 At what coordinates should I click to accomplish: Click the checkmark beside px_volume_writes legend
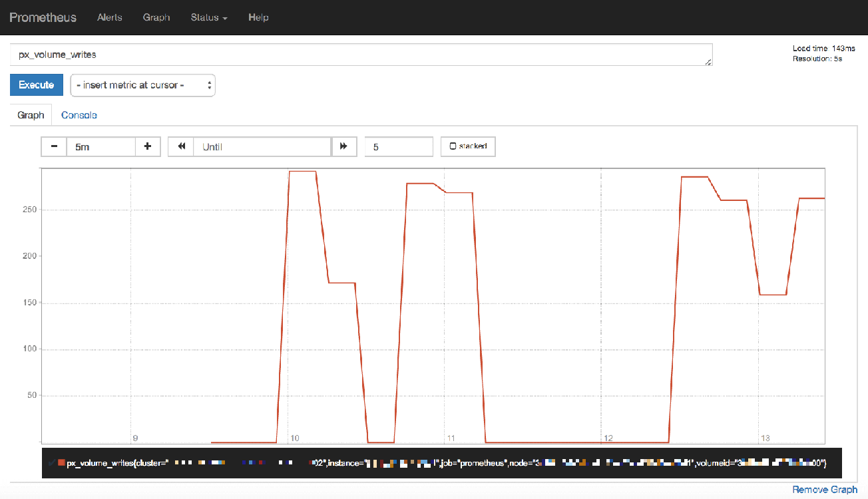point(52,462)
